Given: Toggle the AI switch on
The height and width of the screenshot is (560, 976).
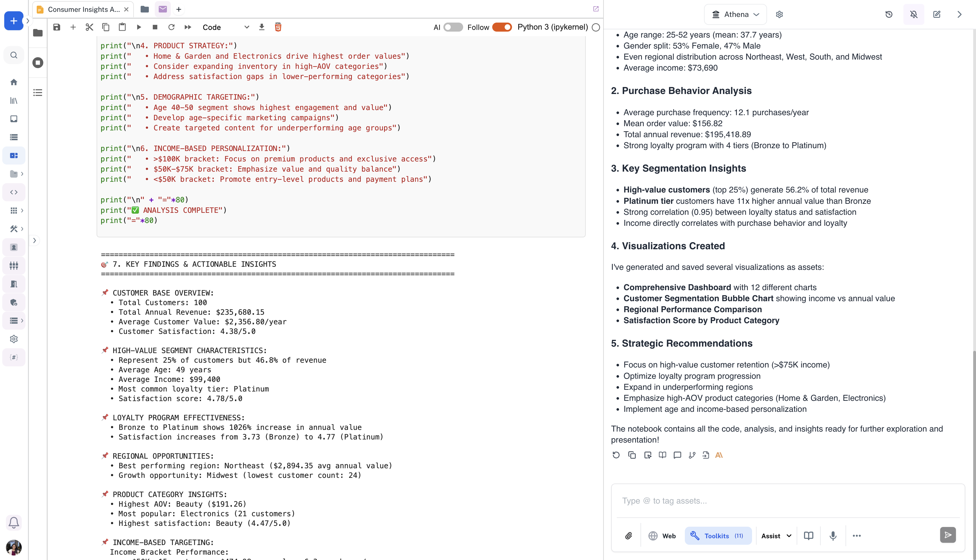Looking at the screenshot, I should 453,27.
